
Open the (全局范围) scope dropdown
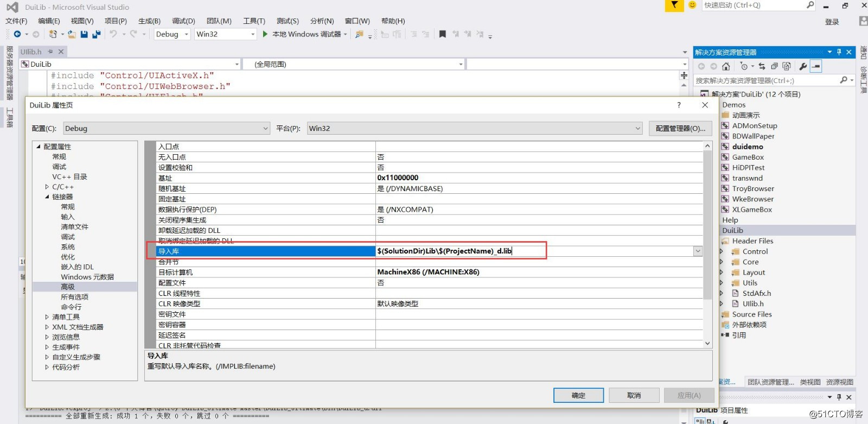point(461,64)
